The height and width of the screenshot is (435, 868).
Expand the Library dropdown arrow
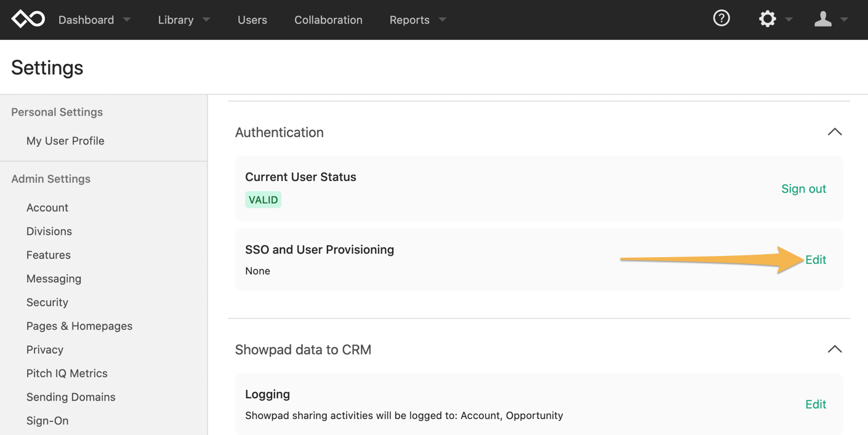[x=206, y=20]
